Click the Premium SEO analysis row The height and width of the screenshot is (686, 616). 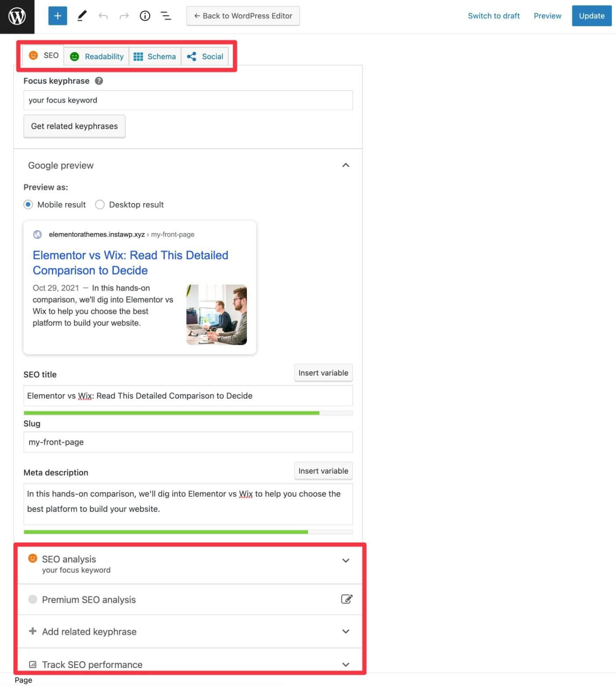pos(190,599)
